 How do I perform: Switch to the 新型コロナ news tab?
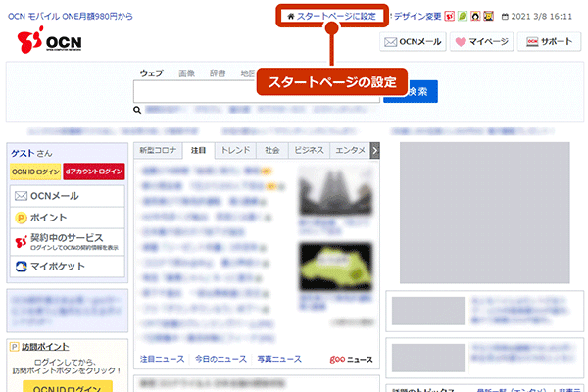pyautogui.click(x=158, y=150)
